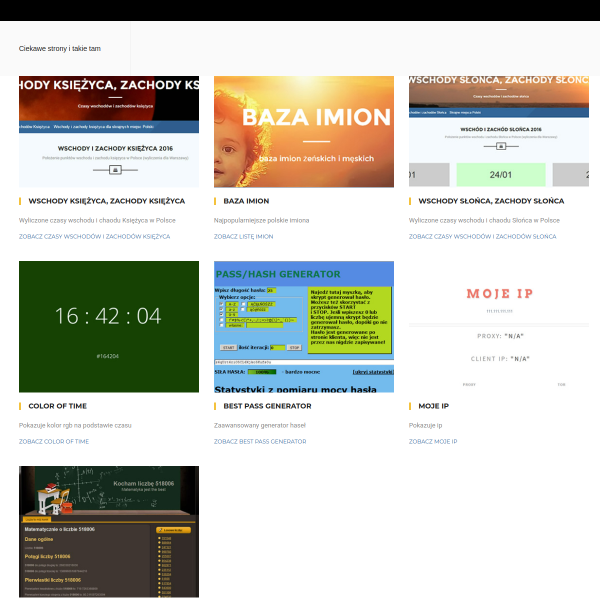
Task: Click the Baza Imion heading
Action: tap(246, 201)
